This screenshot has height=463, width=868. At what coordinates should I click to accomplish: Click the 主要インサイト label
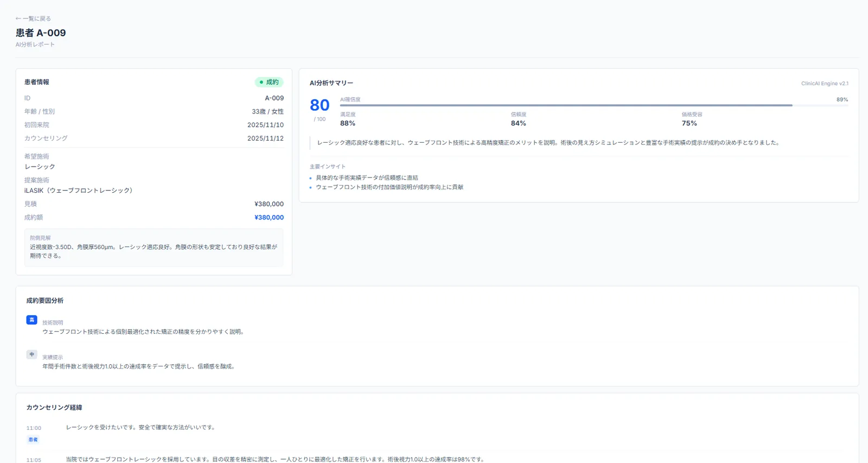pyautogui.click(x=328, y=167)
